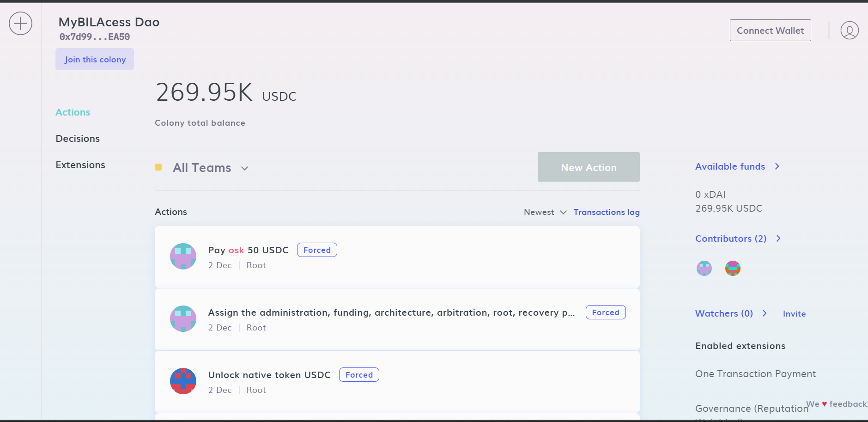Image resolution: width=868 pixels, height=422 pixels.
Task: Click the Forced tag on Assign permissions action
Action: (606, 312)
